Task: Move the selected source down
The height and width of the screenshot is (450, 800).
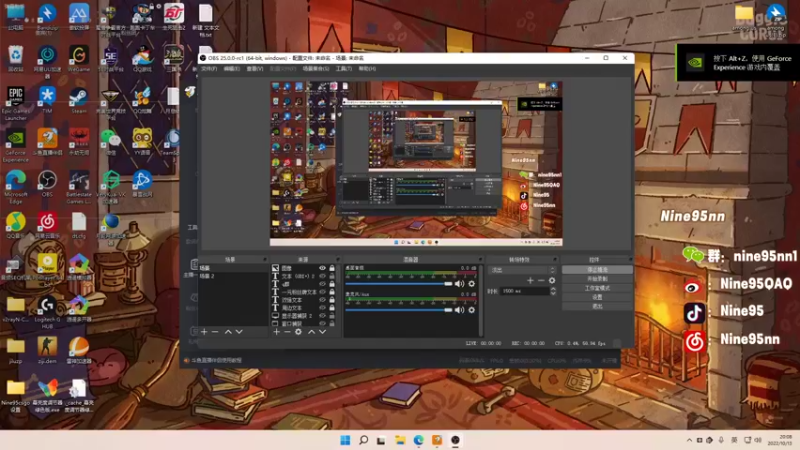Action: tap(322, 332)
